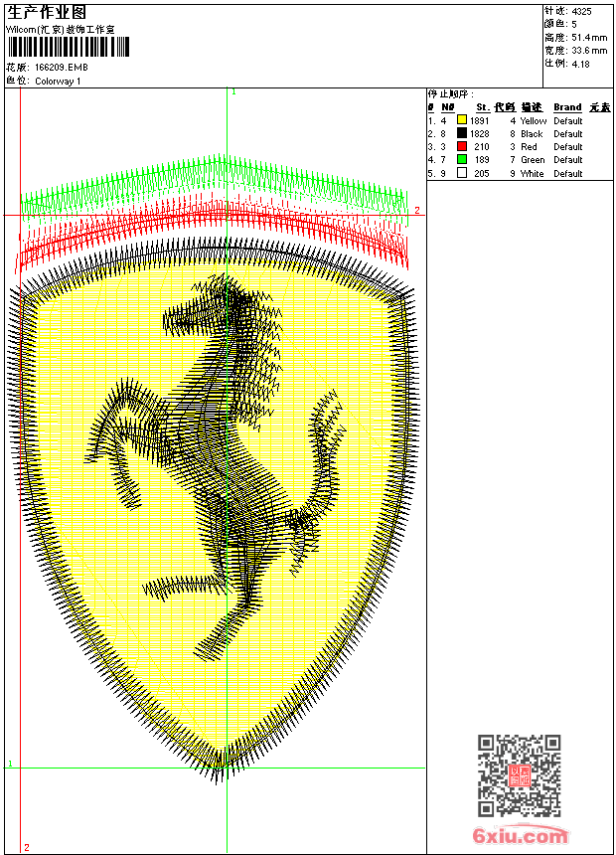Viewport: 616px width, 855px height.
Task: Choose the green color swatch in row 4
Action: coord(462,159)
